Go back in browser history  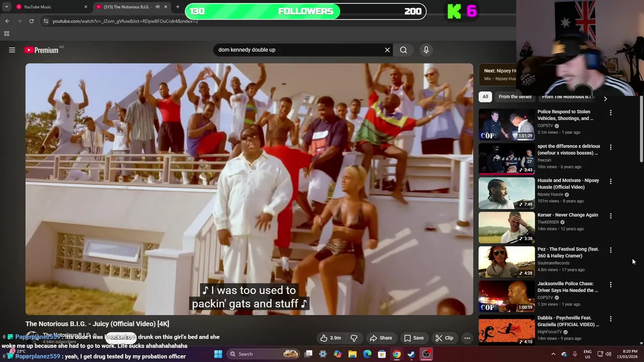click(7, 21)
